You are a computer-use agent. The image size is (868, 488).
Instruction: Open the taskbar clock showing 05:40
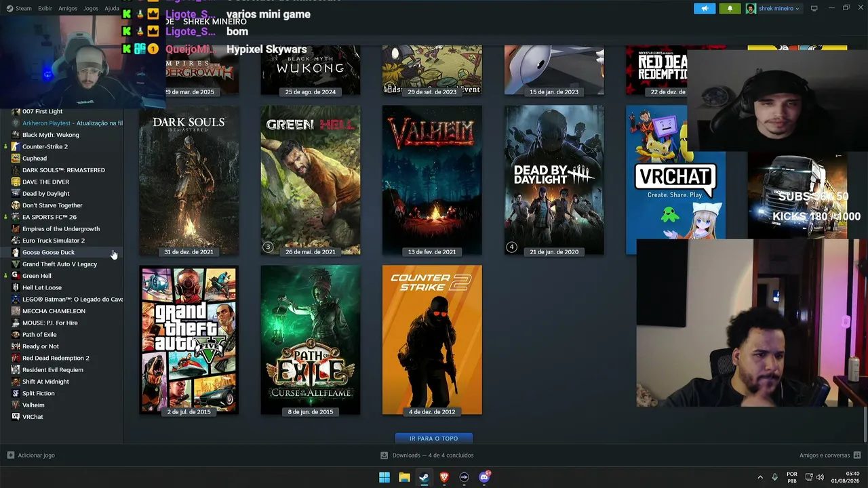tap(846, 477)
